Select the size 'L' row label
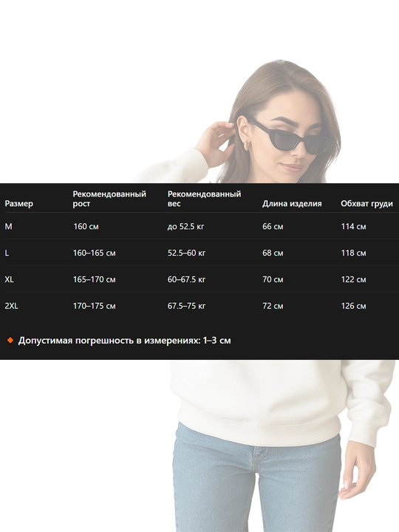399x532 pixels. click(x=7, y=253)
